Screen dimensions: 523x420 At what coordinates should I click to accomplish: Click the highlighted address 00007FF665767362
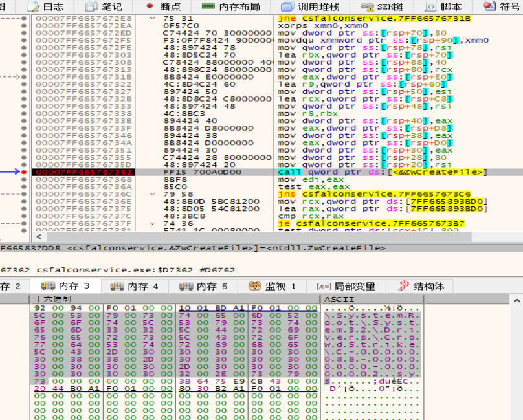coord(83,172)
